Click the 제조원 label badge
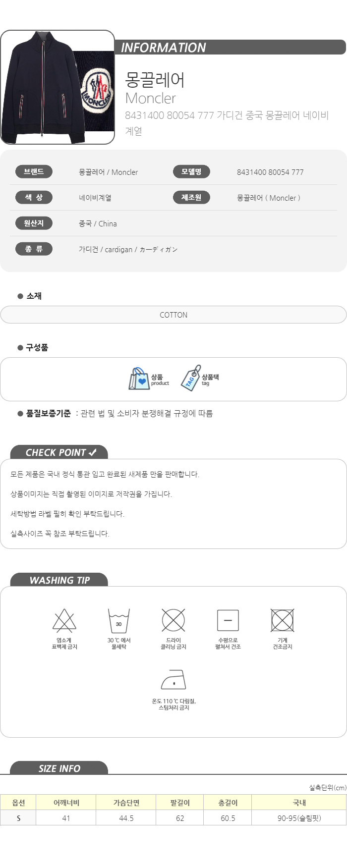The width and height of the screenshot is (347, 868). [191, 198]
